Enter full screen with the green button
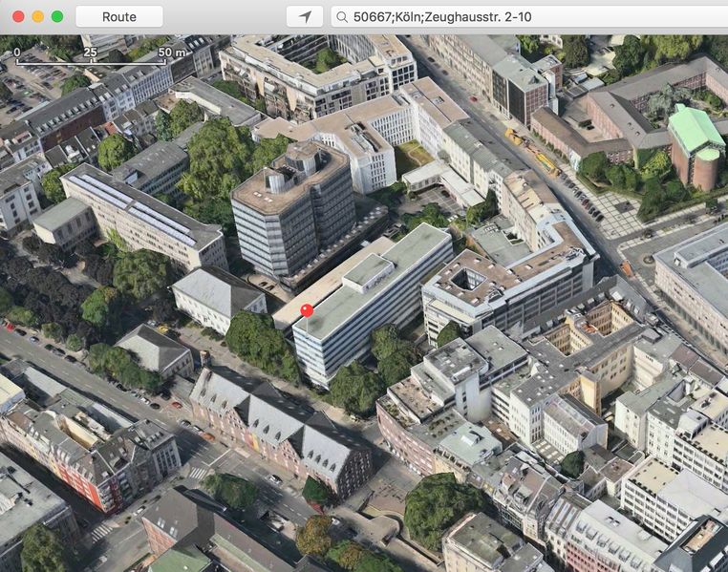This screenshot has width=728, height=572. click(x=57, y=16)
